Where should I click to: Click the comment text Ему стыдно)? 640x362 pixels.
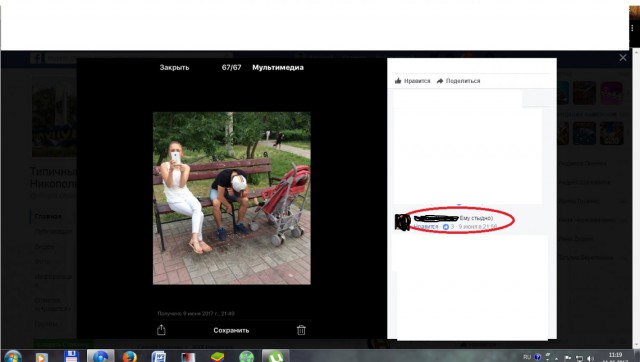pyautogui.click(x=476, y=218)
